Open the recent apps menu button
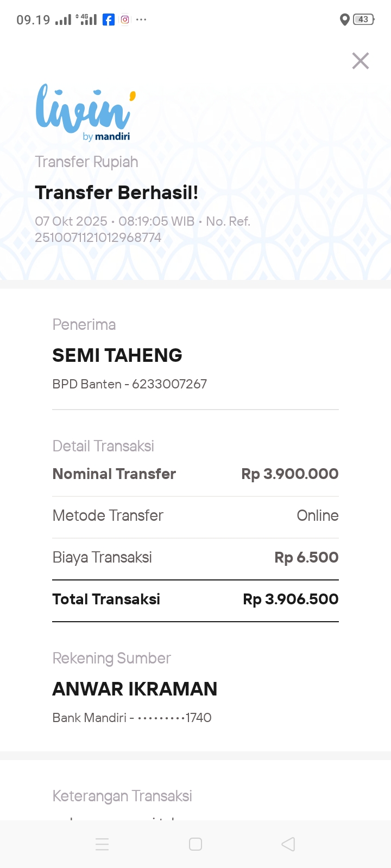The width and height of the screenshot is (391, 868). click(102, 844)
